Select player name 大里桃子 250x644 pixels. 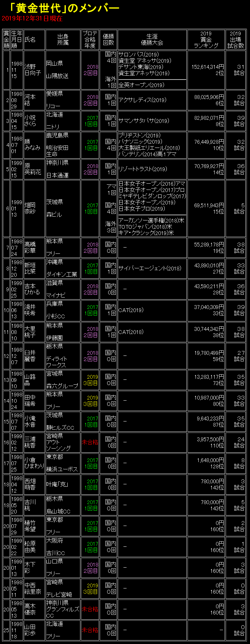tap(30, 332)
